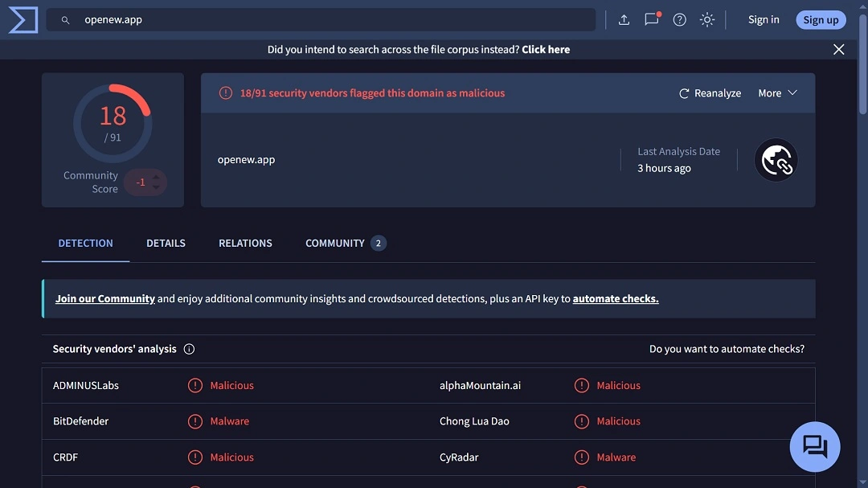Vote community score down arrow
Viewport: 868px width, 488px height.
point(156,187)
